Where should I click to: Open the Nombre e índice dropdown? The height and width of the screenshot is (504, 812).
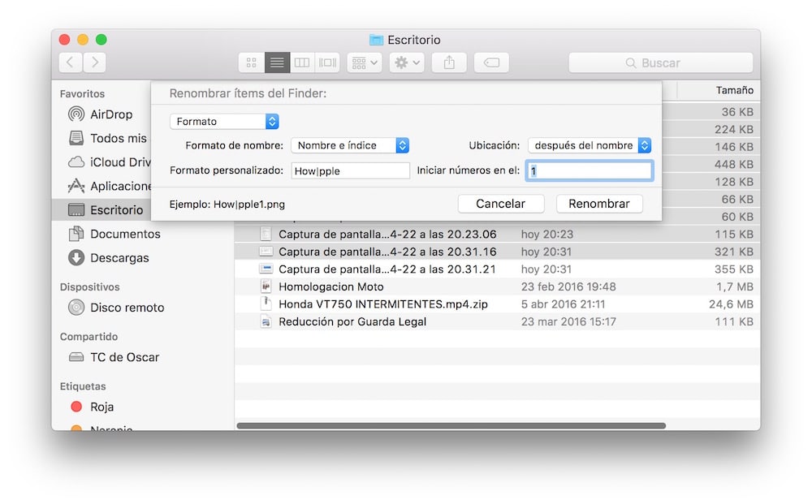[x=350, y=145]
